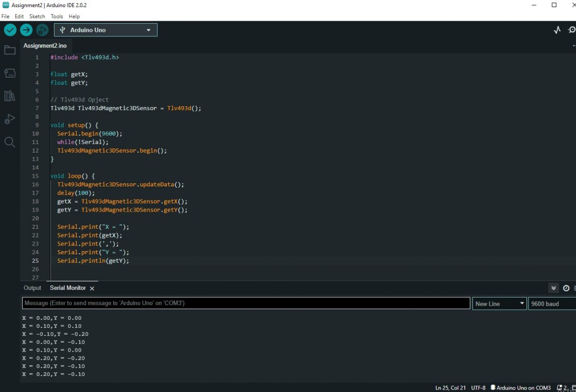Screen dimensions: 576x392
Task: Open the Sketch menu
Action: click(x=37, y=17)
